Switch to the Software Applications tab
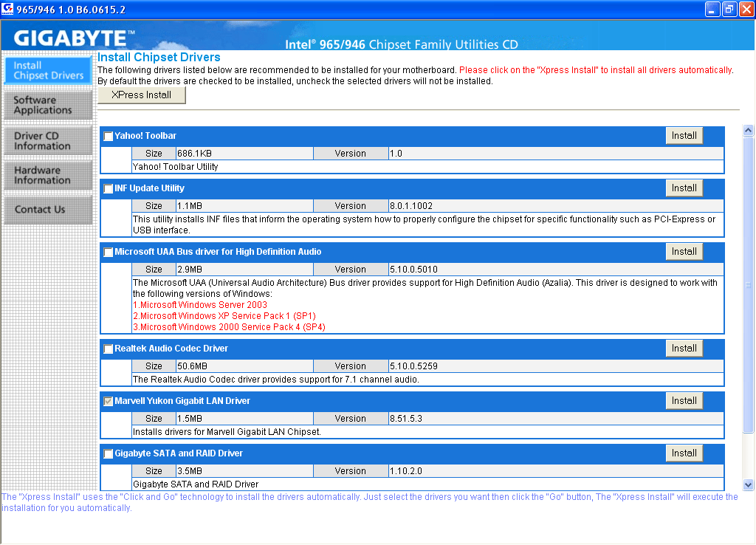This screenshot has height=545, width=756. (x=48, y=105)
